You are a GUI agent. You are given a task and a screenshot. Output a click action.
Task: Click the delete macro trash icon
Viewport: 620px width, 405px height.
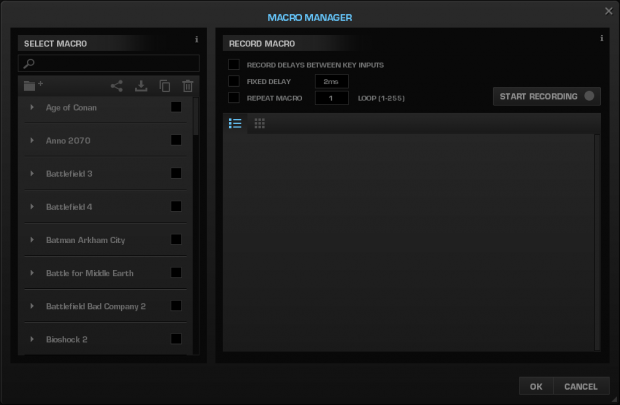[188, 86]
